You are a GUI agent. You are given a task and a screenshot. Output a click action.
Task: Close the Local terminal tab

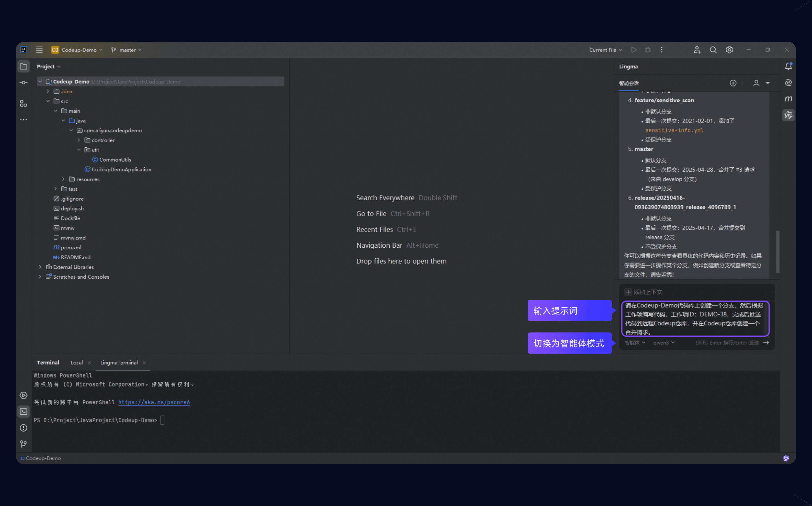click(x=89, y=363)
